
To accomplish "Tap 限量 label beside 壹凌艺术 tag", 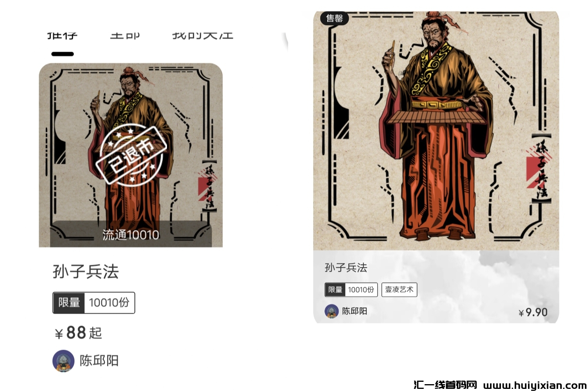I will [x=335, y=290].
